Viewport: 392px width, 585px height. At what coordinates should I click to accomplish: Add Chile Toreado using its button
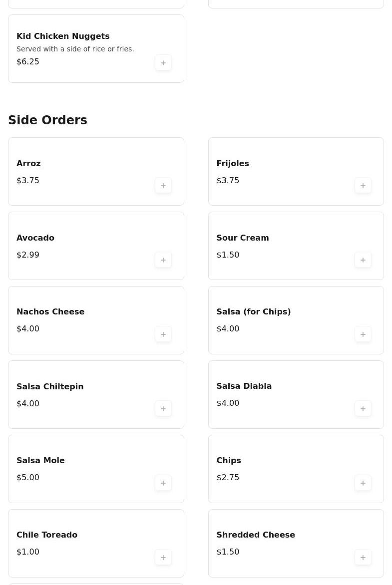[163, 557]
